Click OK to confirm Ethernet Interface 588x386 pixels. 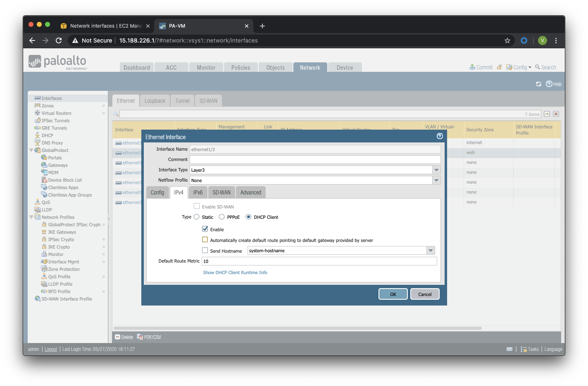[x=393, y=294]
